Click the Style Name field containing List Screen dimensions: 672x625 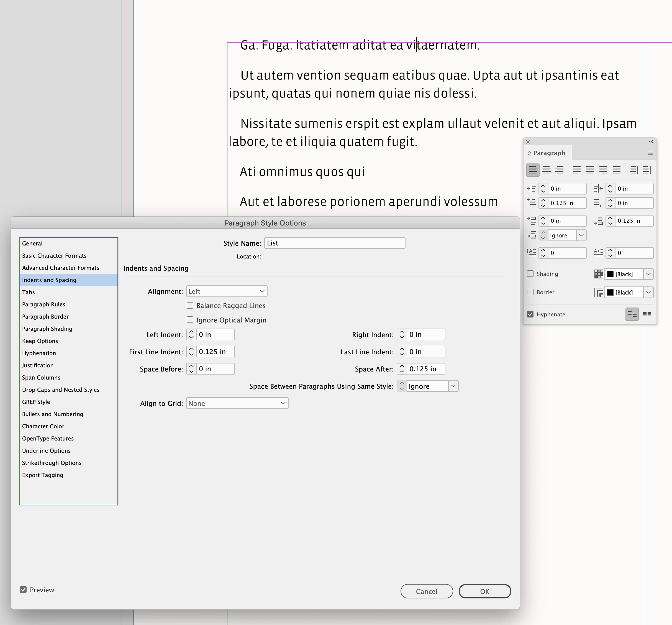click(x=334, y=243)
